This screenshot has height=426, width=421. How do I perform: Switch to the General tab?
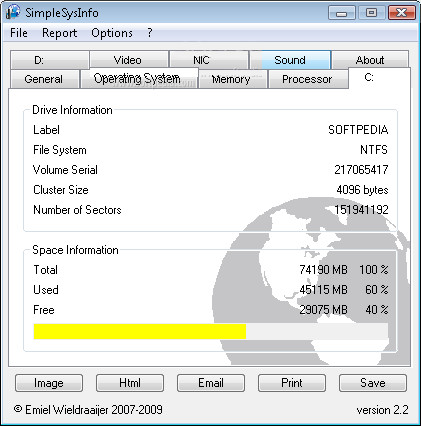(x=45, y=79)
